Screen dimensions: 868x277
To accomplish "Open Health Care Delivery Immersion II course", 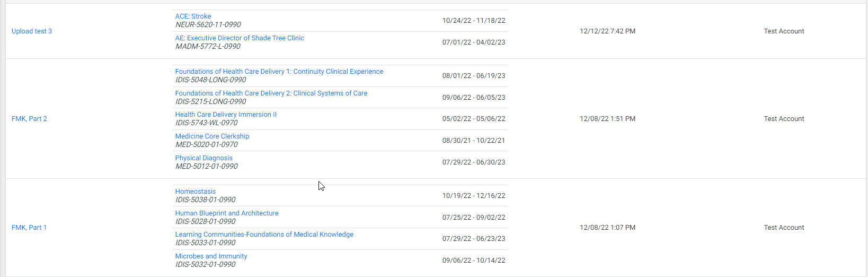I will point(226,115).
